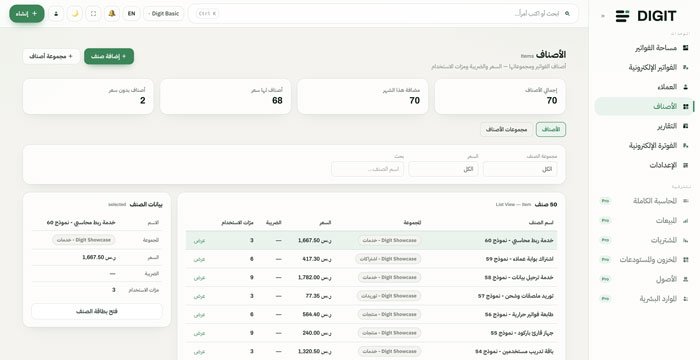Click the مجموعة أصناف item group button

click(x=51, y=56)
